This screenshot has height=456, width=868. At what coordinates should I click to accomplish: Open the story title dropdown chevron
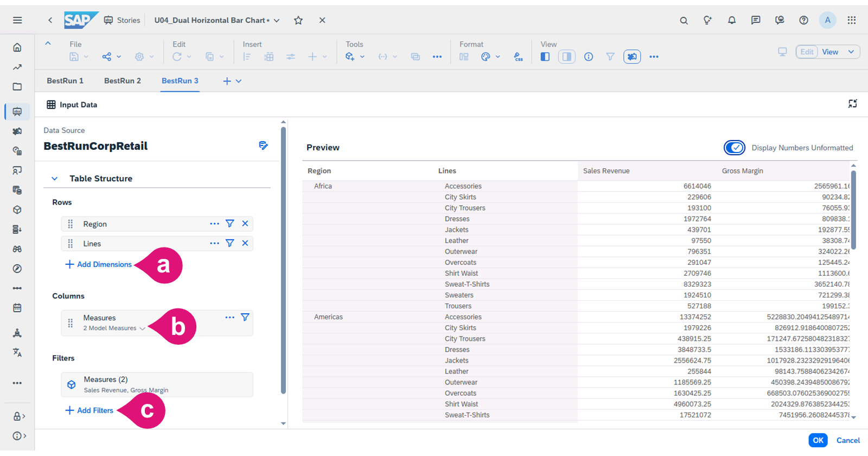click(277, 21)
